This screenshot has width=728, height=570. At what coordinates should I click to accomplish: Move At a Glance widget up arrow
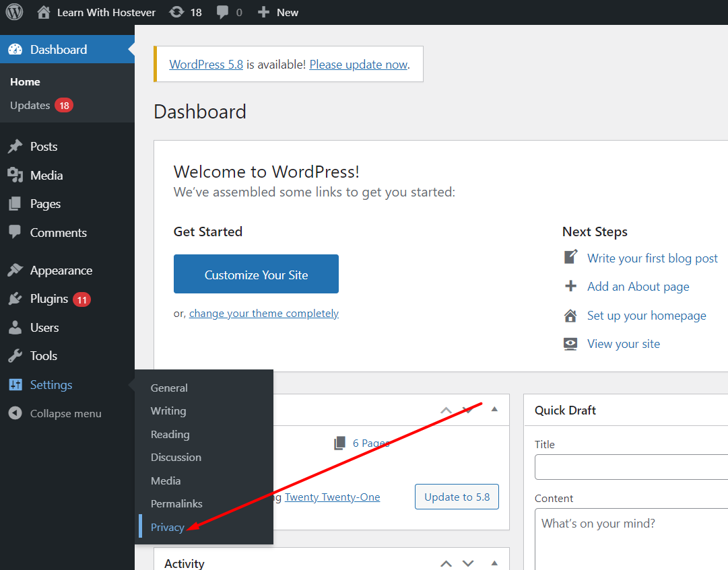[x=446, y=410]
